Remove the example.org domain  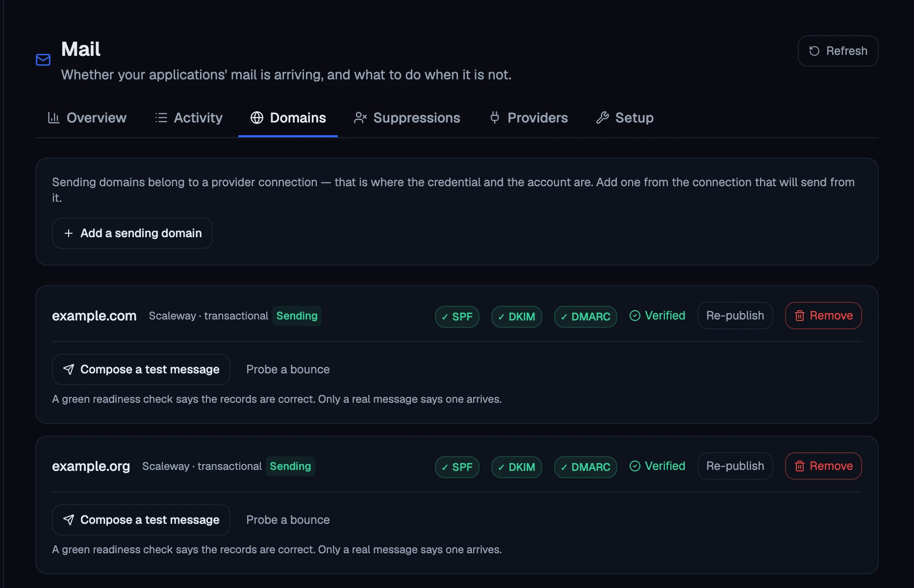pos(823,466)
